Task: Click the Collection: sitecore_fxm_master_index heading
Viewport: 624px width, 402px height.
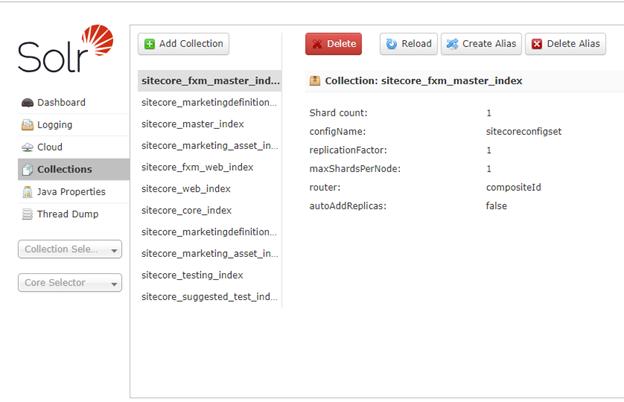Action: [x=423, y=81]
